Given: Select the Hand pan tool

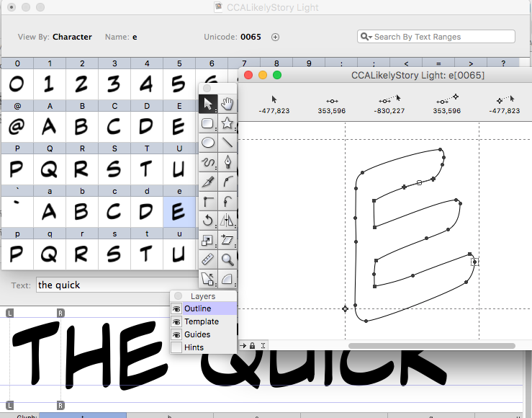Looking at the screenshot, I should [x=227, y=104].
